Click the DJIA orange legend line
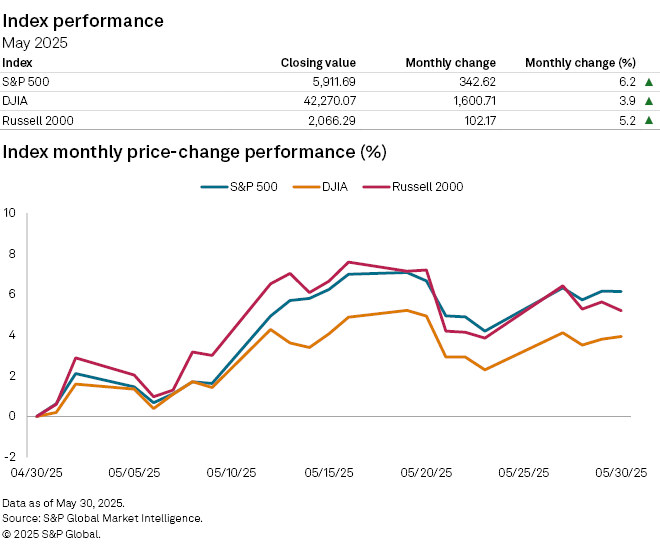The image size is (660, 547). click(304, 186)
